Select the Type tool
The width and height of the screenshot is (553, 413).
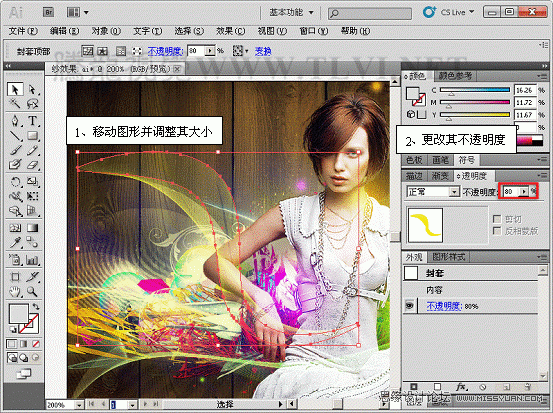pyautogui.click(x=32, y=121)
